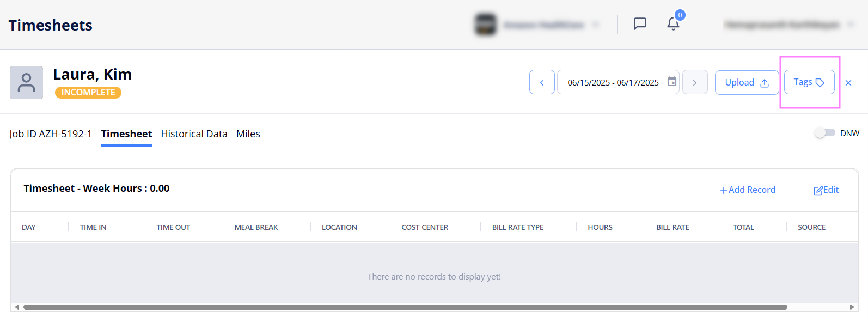Click Laura, Kim's profile avatar
Viewport: 868px width, 321px height.
pyautogui.click(x=26, y=83)
